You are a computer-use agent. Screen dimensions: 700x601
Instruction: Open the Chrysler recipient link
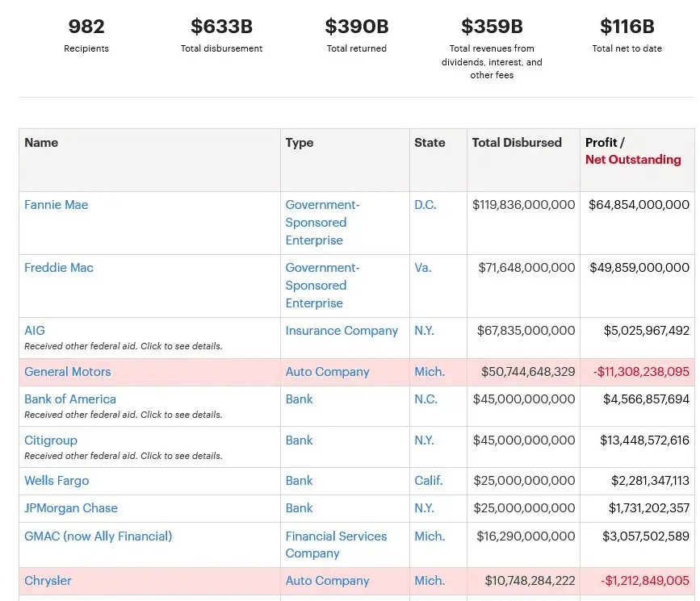(48, 581)
